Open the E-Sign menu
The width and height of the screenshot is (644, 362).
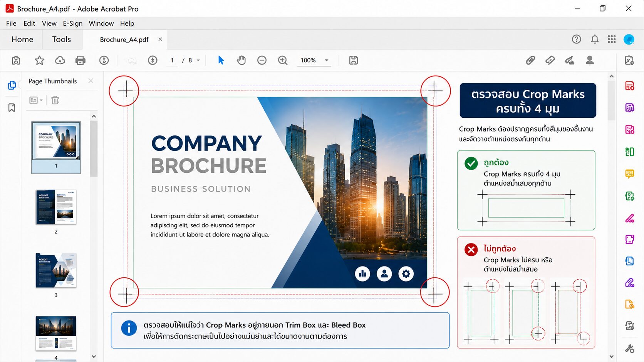[73, 23]
